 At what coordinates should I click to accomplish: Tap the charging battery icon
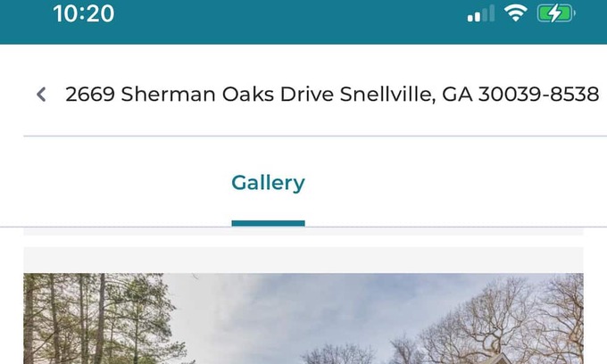[555, 13]
